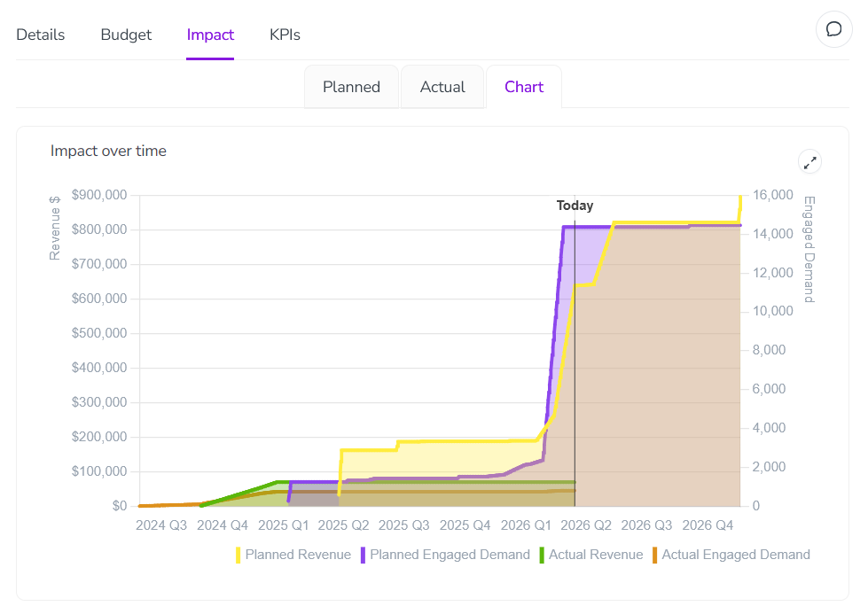Open the comments speech bubble icon
868x614 pixels.
pos(833,29)
